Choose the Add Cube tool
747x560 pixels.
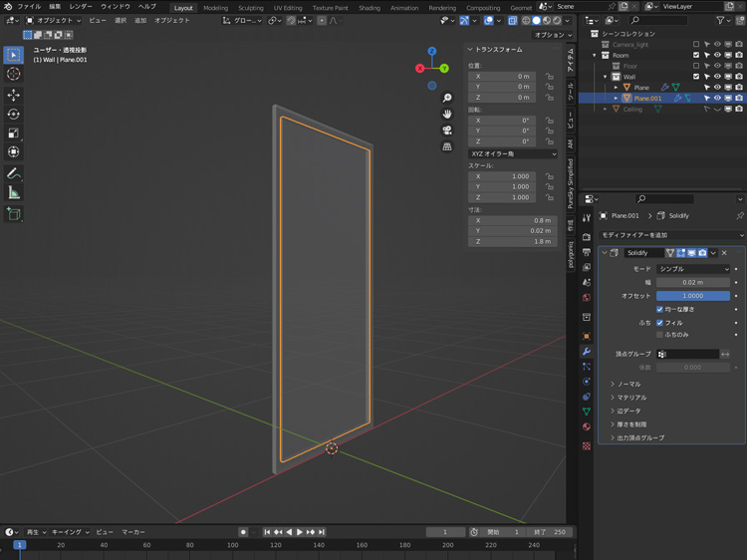(14, 213)
